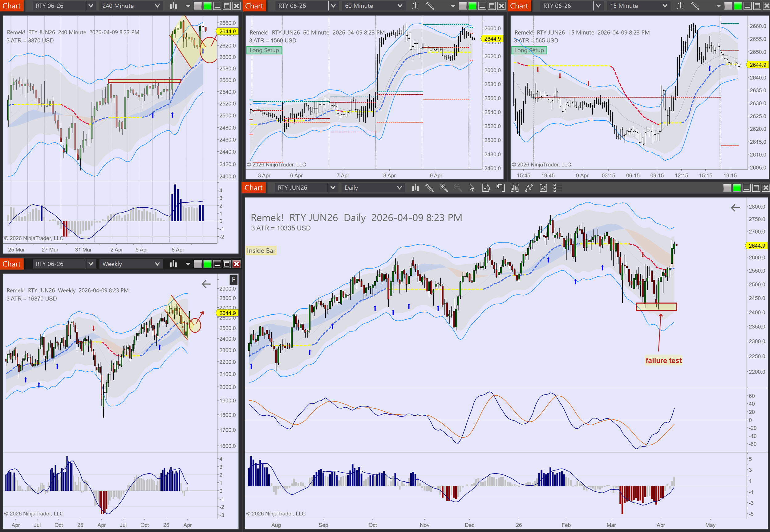Toggle green link button on Weekly chart
770x532 pixels.
pyautogui.click(x=207, y=264)
